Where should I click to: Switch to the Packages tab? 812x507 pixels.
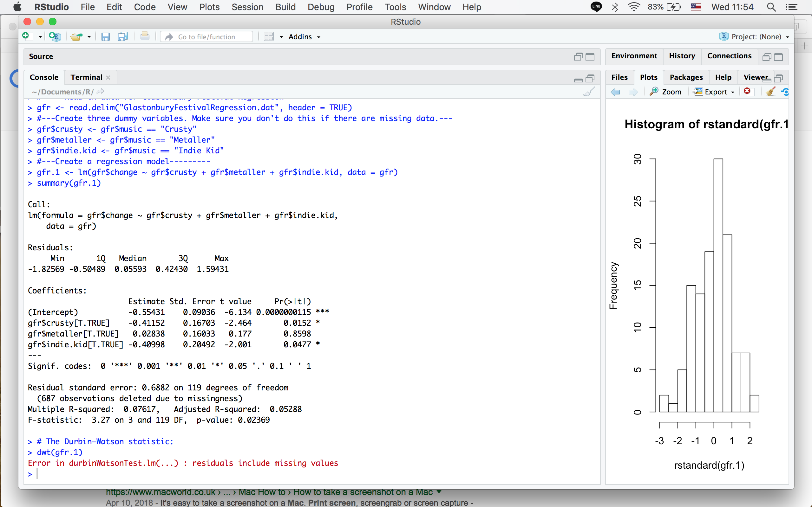[686, 77]
